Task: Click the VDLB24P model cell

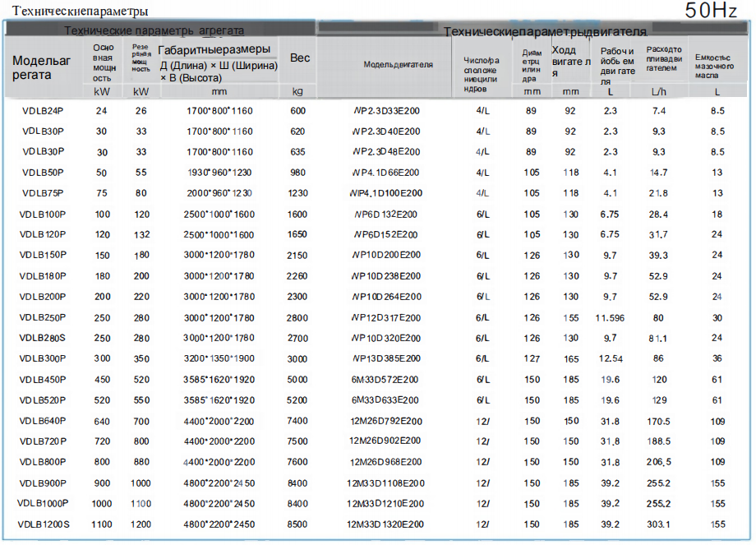Action: (x=43, y=111)
